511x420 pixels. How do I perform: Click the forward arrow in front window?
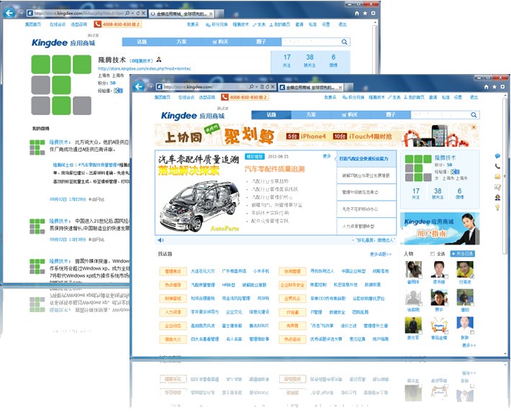(x=150, y=86)
